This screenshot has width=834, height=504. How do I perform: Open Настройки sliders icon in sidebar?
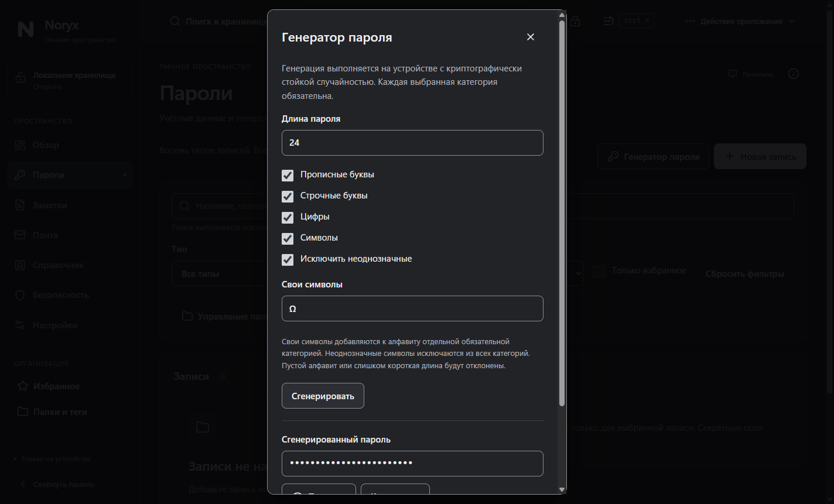pyautogui.click(x=20, y=325)
